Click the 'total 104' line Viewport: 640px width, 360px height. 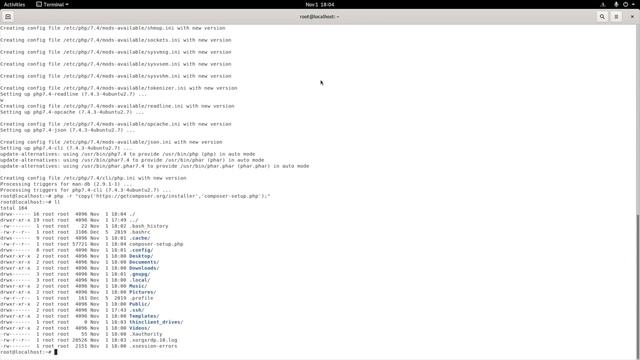point(13,208)
